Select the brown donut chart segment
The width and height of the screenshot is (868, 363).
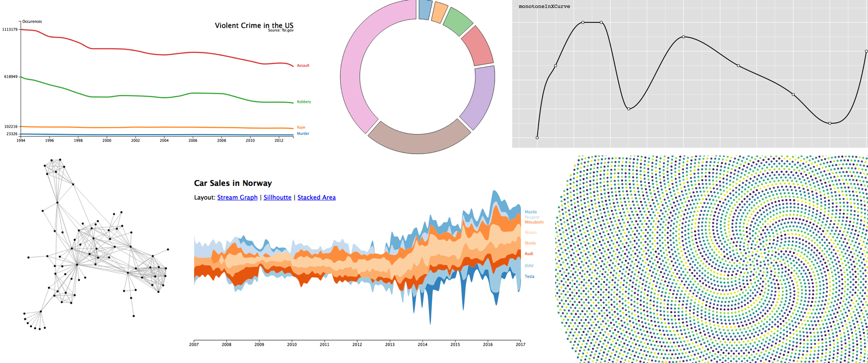click(418, 141)
